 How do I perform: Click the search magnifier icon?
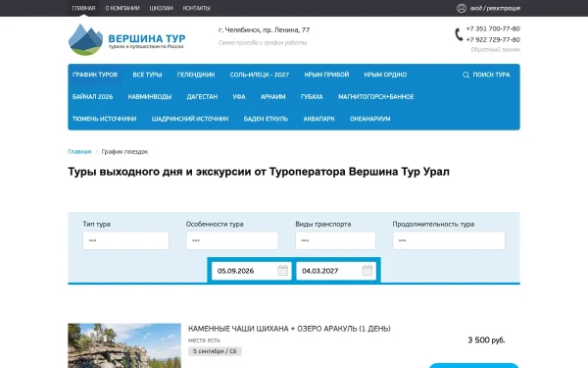pos(465,75)
